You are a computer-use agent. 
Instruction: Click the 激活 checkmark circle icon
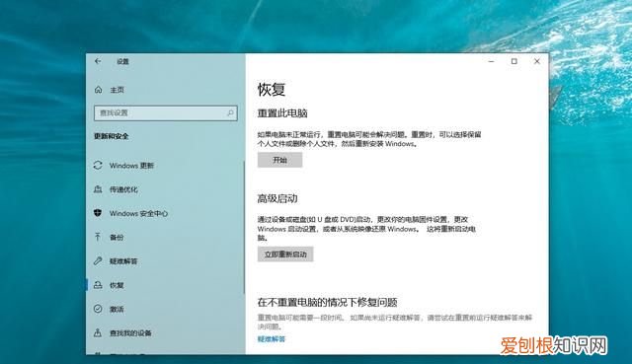[98, 309]
